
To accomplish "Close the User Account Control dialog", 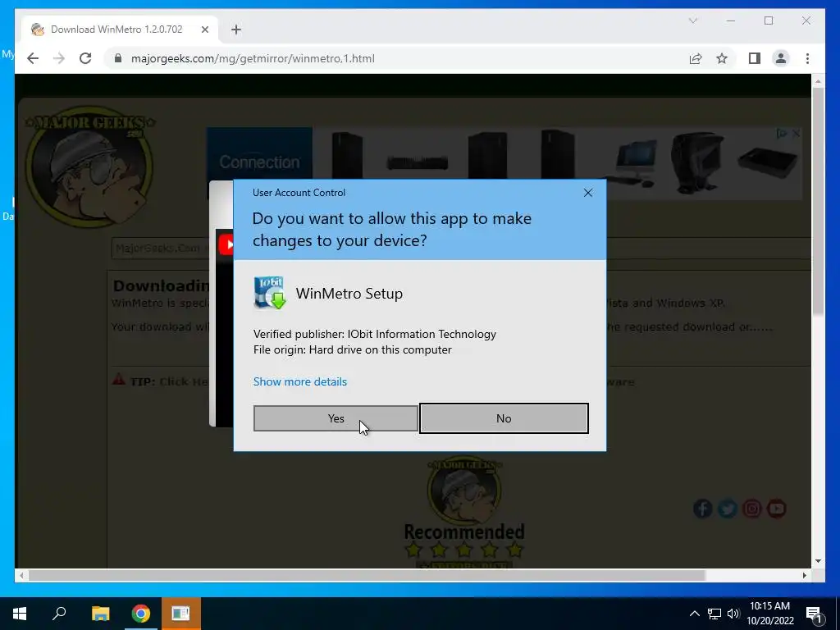I will tap(587, 193).
